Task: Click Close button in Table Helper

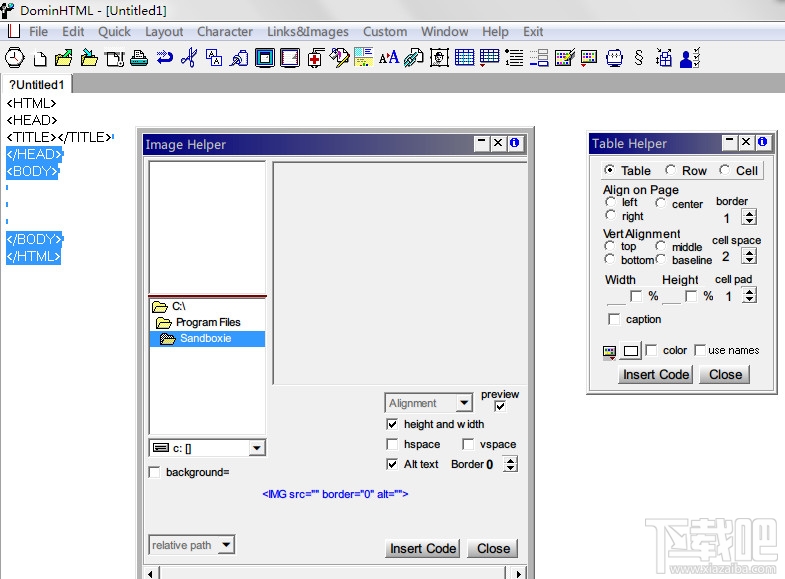Action: pyautogui.click(x=725, y=374)
